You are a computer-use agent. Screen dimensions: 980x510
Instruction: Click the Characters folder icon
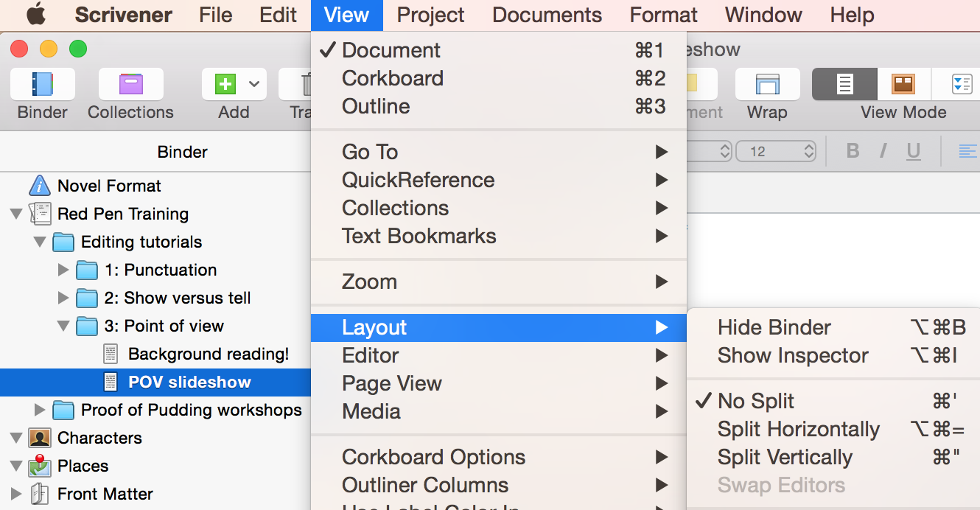[40, 438]
